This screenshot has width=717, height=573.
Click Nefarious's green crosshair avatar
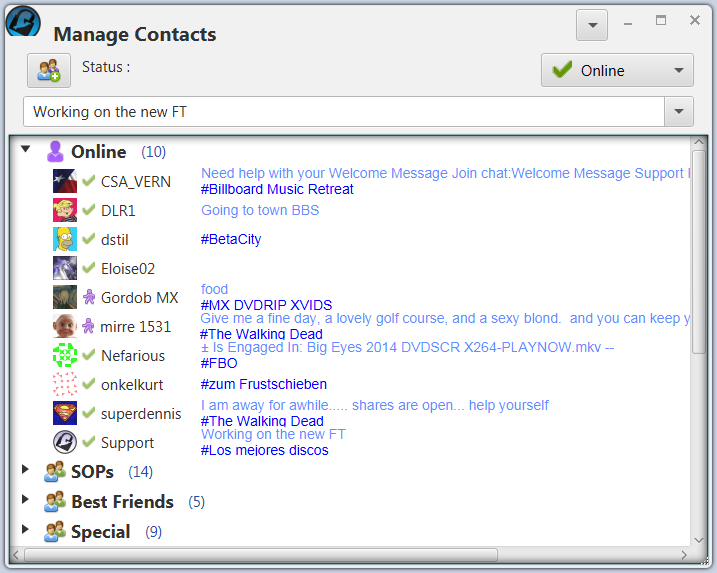pos(65,355)
